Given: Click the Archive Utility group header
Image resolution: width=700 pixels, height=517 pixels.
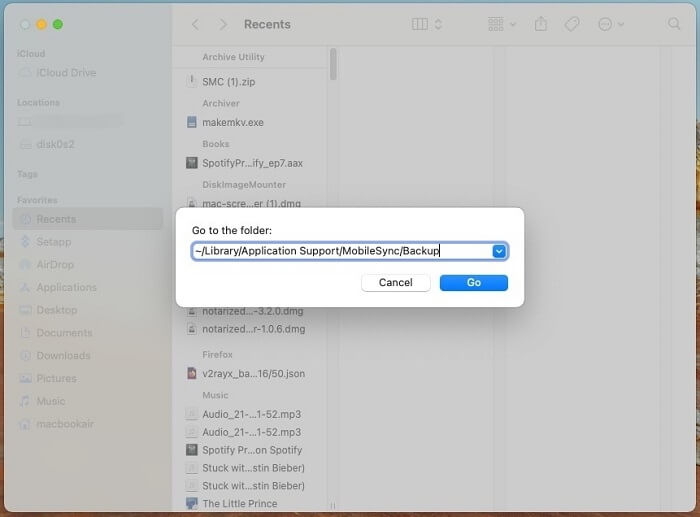Looking at the screenshot, I should 233,57.
